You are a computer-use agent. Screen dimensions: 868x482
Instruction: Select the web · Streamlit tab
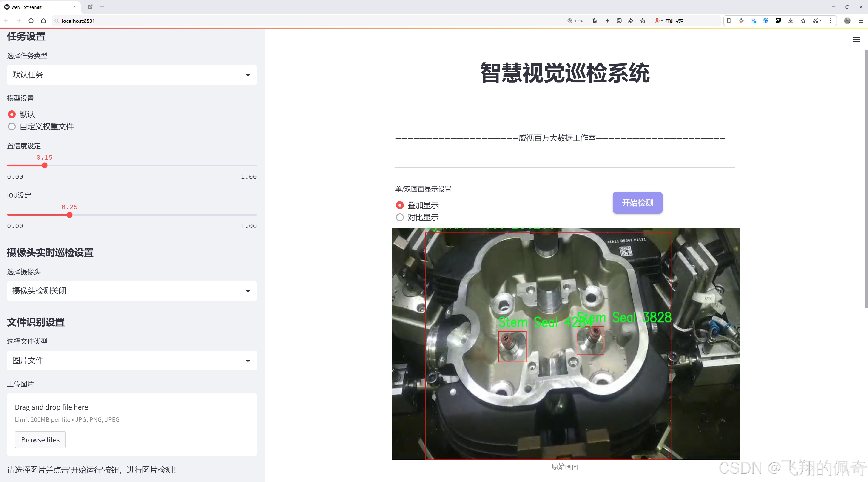[x=40, y=7]
